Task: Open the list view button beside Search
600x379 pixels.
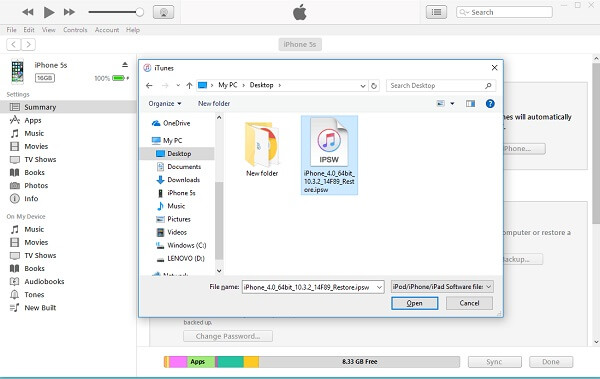Action: point(436,12)
